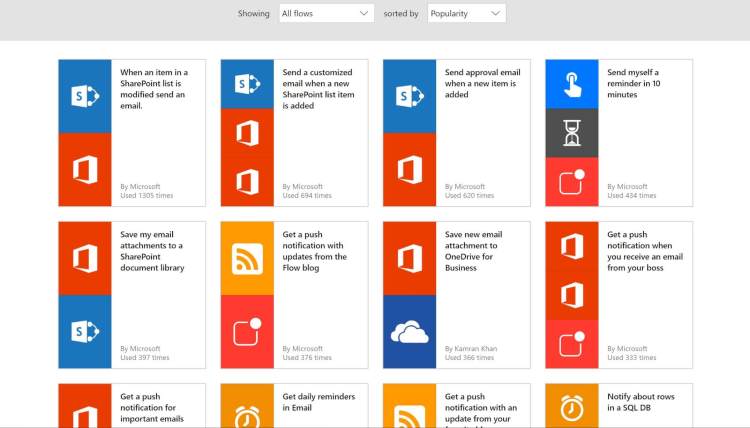Click middle Office icon on 'Send a customized email' card
Image resolution: width=750 pixels, height=428 pixels.
click(247, 133)
